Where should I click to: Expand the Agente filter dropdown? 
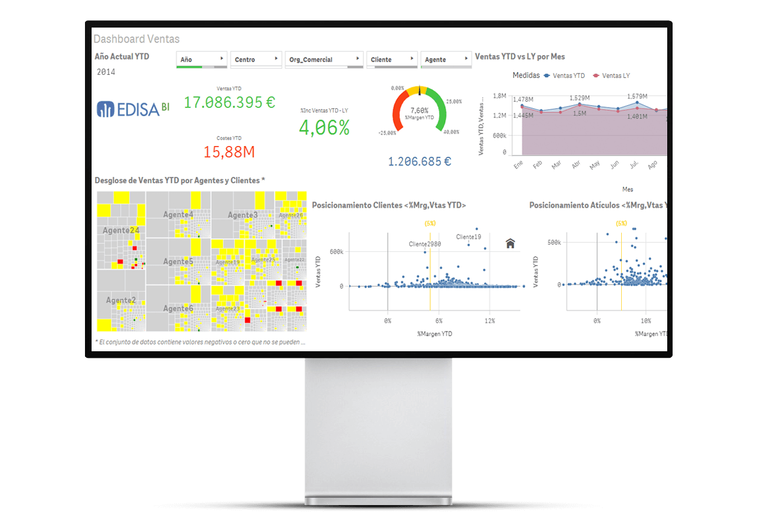click(446, 59)
